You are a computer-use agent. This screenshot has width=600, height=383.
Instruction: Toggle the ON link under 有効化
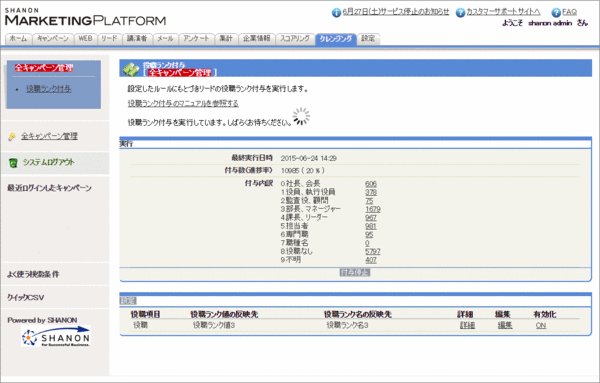coord(541,325)
